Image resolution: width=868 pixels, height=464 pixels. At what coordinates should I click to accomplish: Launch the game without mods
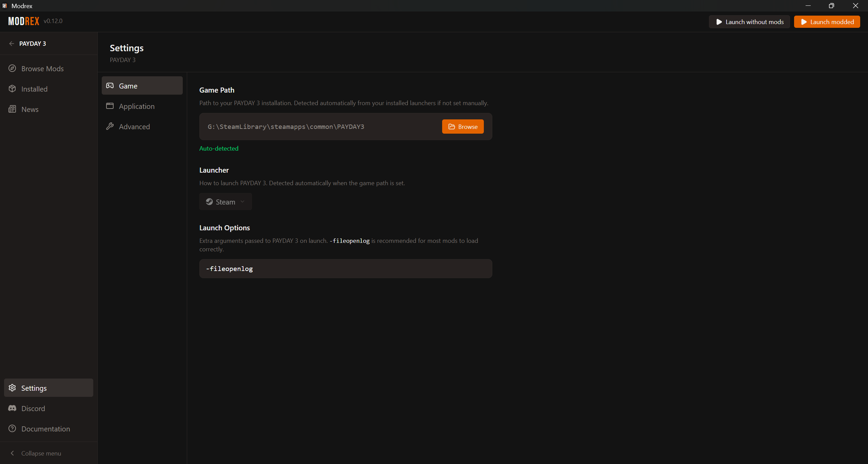pos(749,22)
